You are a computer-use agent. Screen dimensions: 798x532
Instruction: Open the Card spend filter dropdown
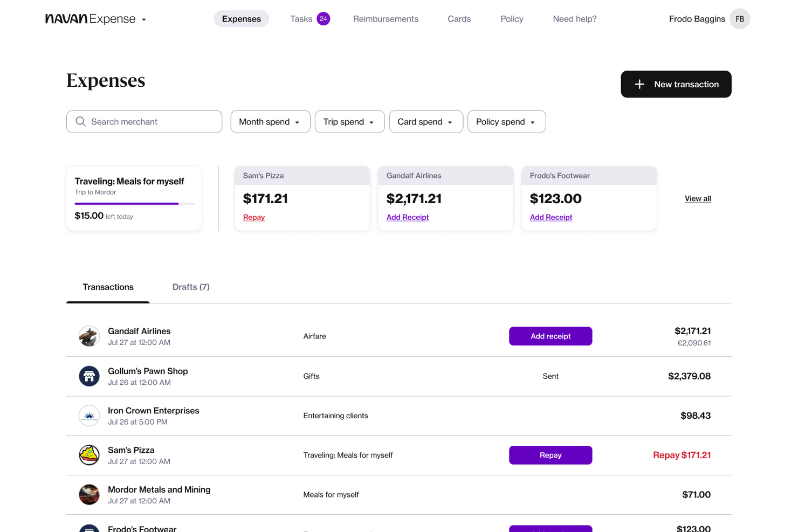[x=426, y=122]
